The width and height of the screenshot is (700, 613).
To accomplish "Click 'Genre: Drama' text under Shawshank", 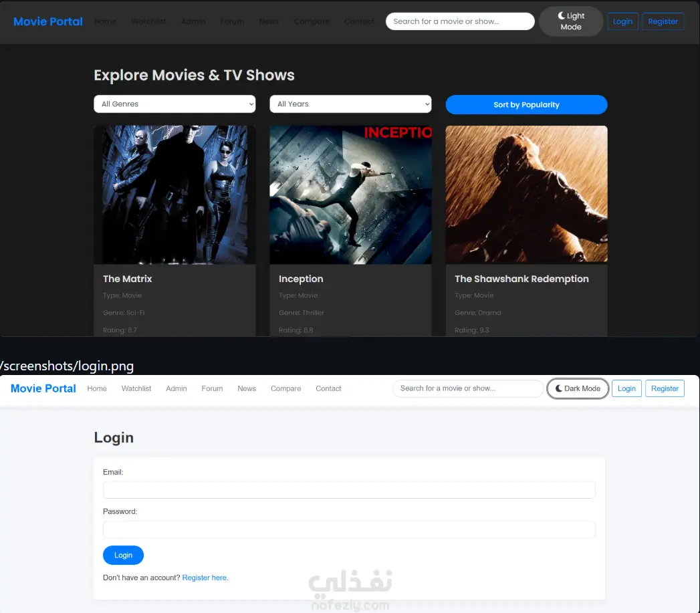I will [477, 313].
